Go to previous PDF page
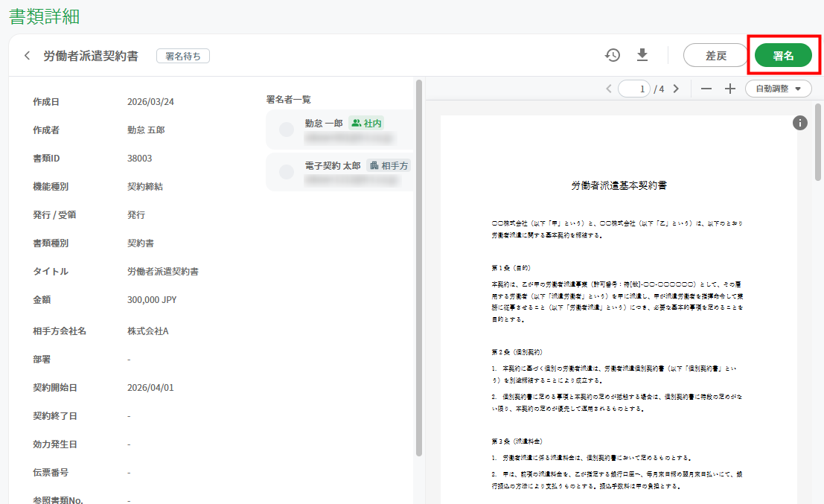The width and height of the screenshot is (824, 504). click(x=609, y=89)
